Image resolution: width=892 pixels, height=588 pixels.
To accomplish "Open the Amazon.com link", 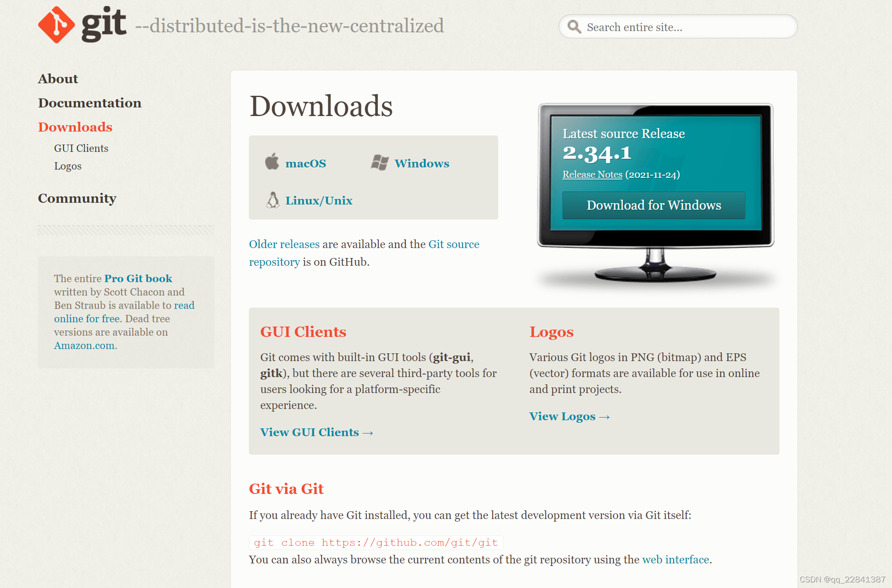I will [x=85, y=346].
